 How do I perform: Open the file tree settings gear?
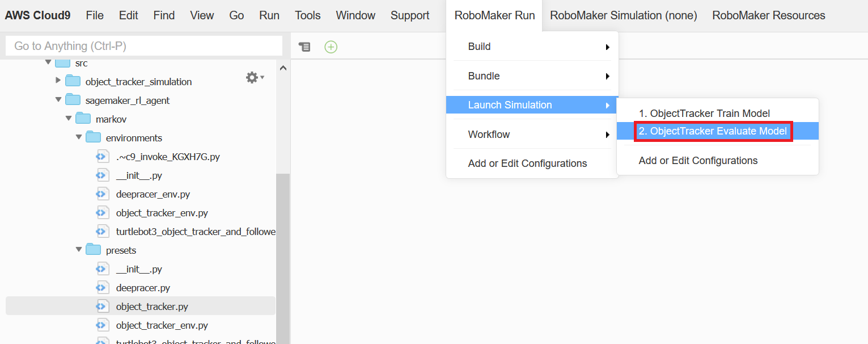pyautogui.click(x=255, y=77)
